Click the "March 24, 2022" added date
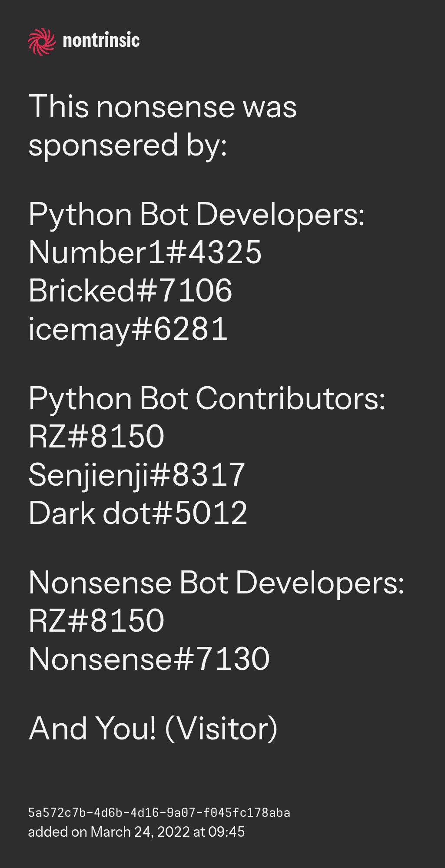Screen dimensions: 445x868 tap(140, 832)
